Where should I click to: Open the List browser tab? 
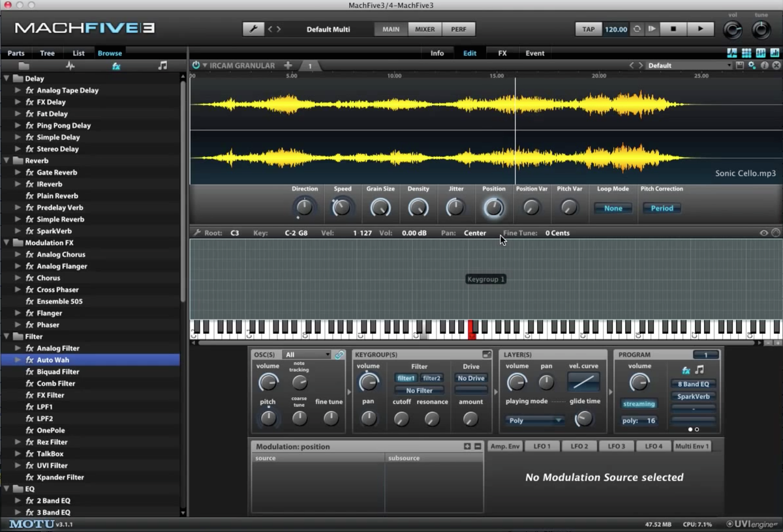[x=78, y=53]
